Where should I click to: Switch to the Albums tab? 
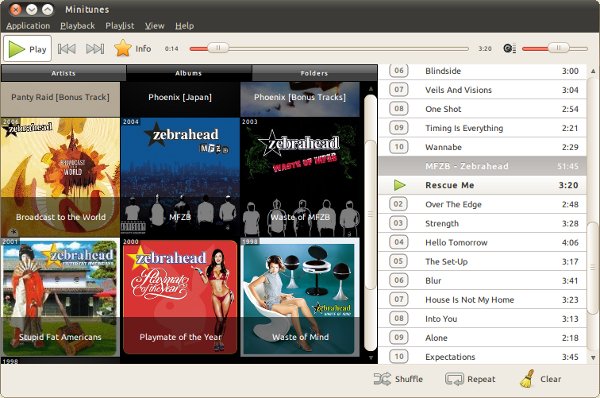click(189, 73)
